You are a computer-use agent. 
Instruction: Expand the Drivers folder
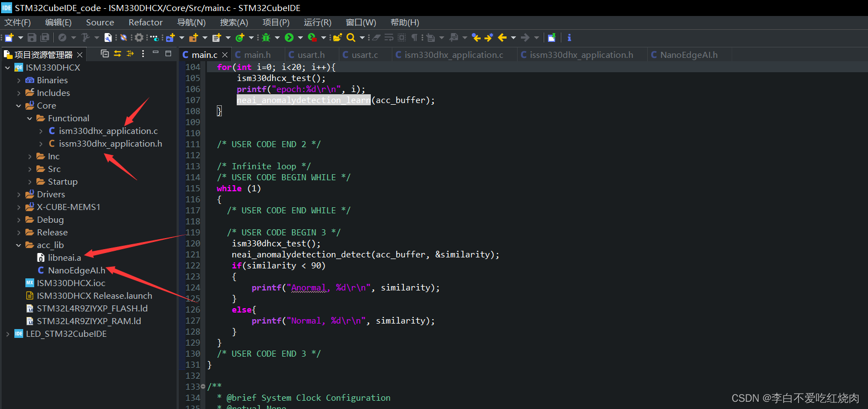pyautogui.click(x=18, y=195)
